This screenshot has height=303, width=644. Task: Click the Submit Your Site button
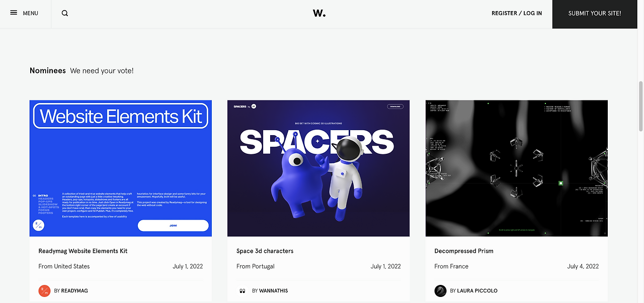point(595,14)
